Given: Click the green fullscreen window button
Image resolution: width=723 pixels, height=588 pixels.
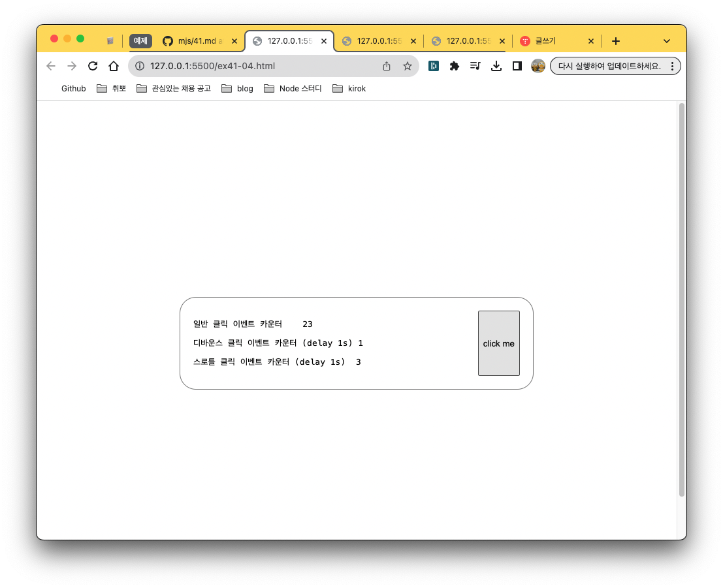Looking at the screenshot, I should pyautogui.click(x=80, y=39).
